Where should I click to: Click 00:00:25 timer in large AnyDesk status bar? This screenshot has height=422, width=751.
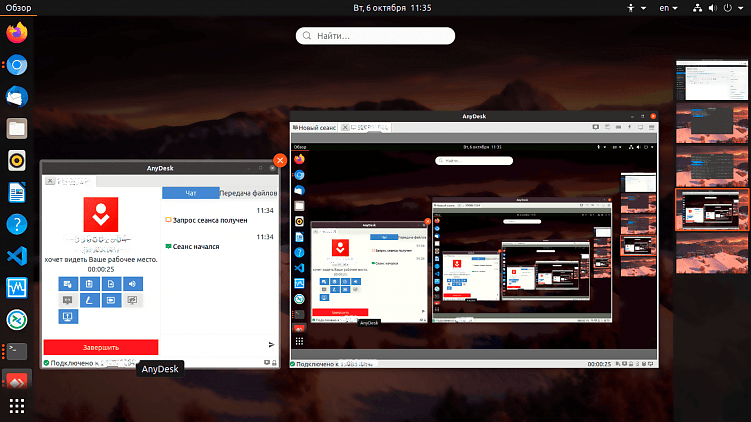point(599,364)
